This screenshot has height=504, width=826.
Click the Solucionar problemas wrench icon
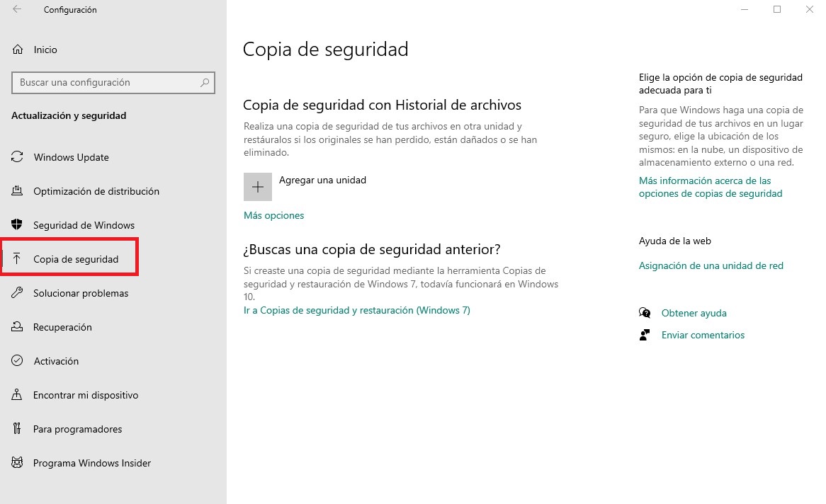[x=18, y=293]
